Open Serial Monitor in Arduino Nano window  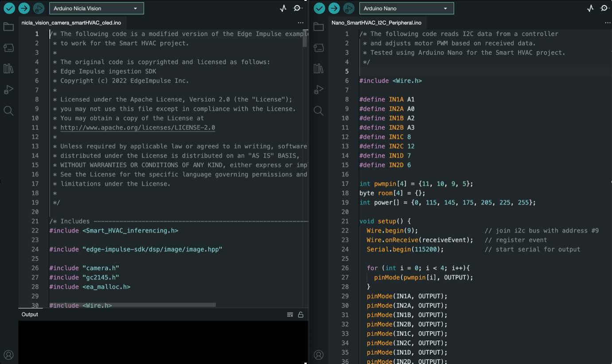[x=605, y=8]
